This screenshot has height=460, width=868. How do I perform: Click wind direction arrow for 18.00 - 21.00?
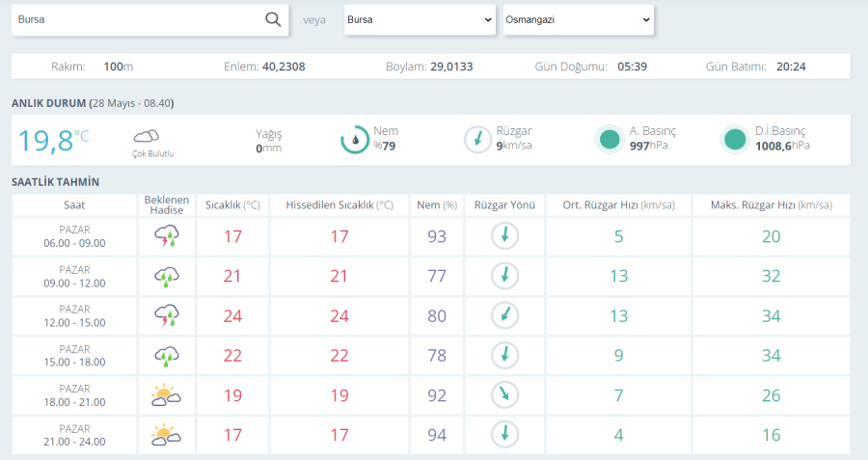tap(502, 395)
